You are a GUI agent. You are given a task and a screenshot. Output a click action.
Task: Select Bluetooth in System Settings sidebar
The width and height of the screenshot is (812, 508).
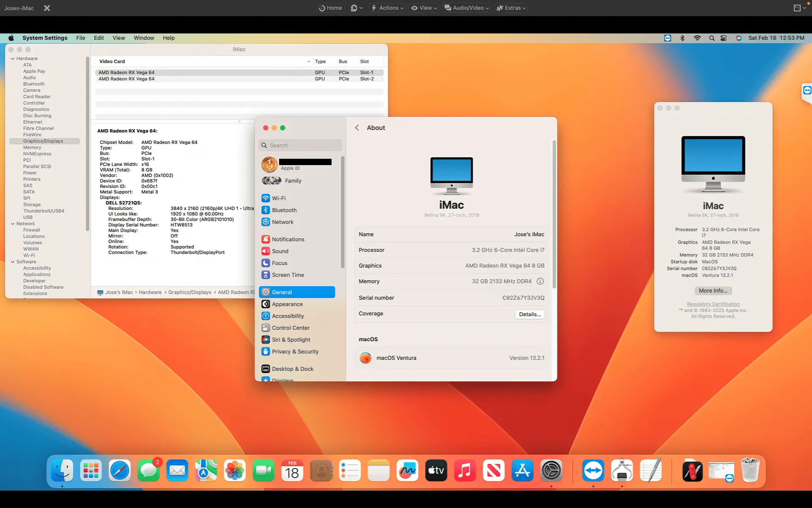pos(297,210)
